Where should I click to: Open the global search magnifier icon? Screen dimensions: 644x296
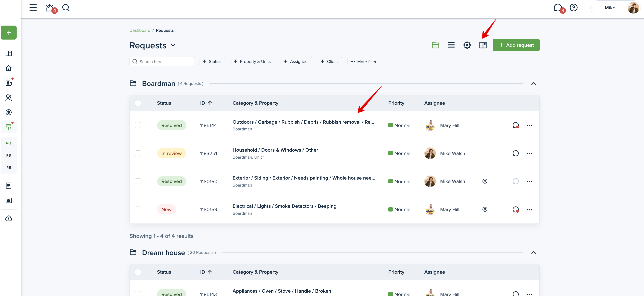66,8
